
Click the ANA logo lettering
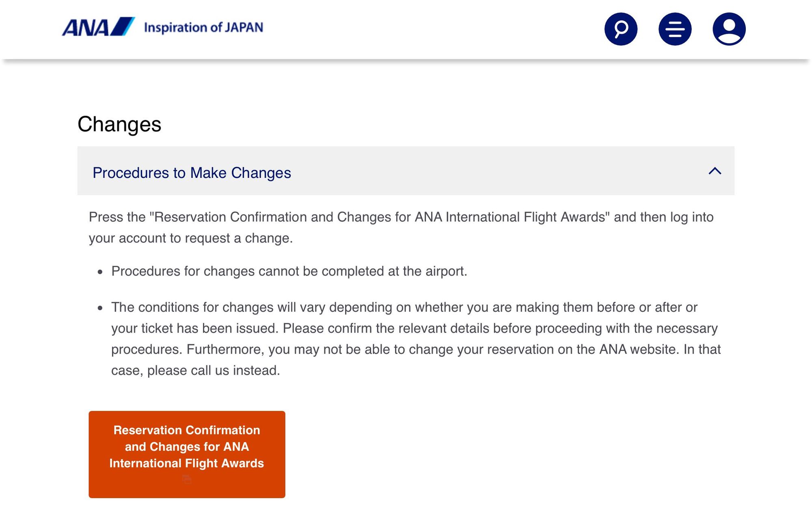85,28
